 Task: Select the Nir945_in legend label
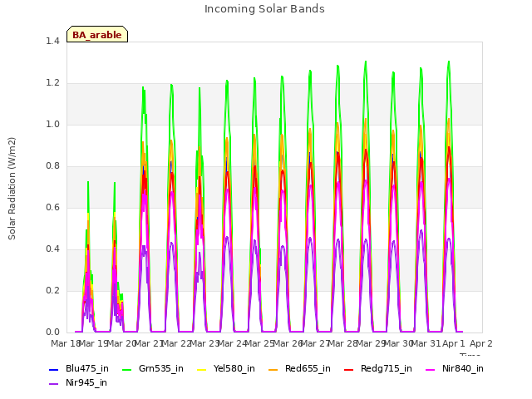point(86,383)
